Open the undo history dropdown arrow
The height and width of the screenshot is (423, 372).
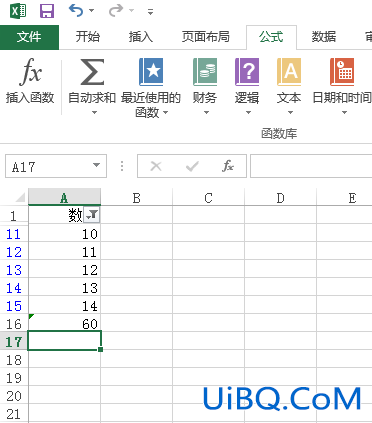(91, 11)
